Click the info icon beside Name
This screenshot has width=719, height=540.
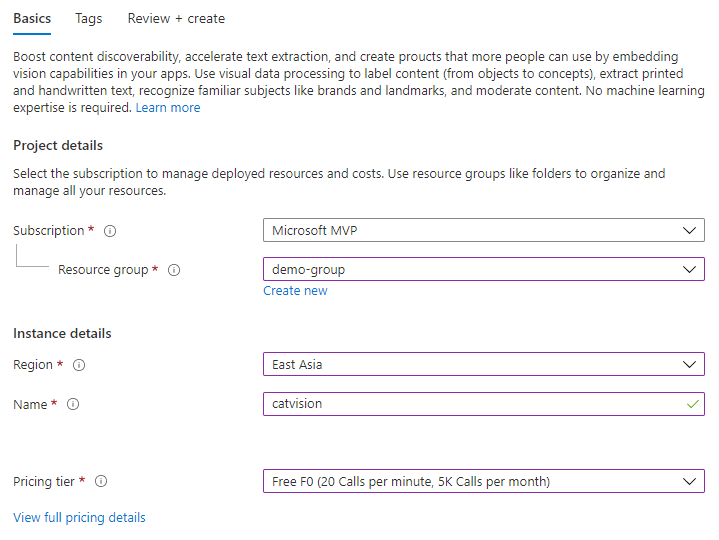73,405
